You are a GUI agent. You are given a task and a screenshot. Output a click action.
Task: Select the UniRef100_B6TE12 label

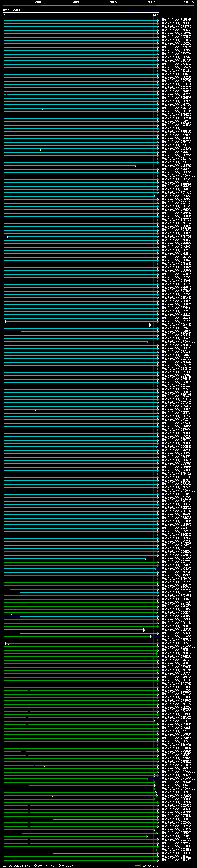[176, 721]
